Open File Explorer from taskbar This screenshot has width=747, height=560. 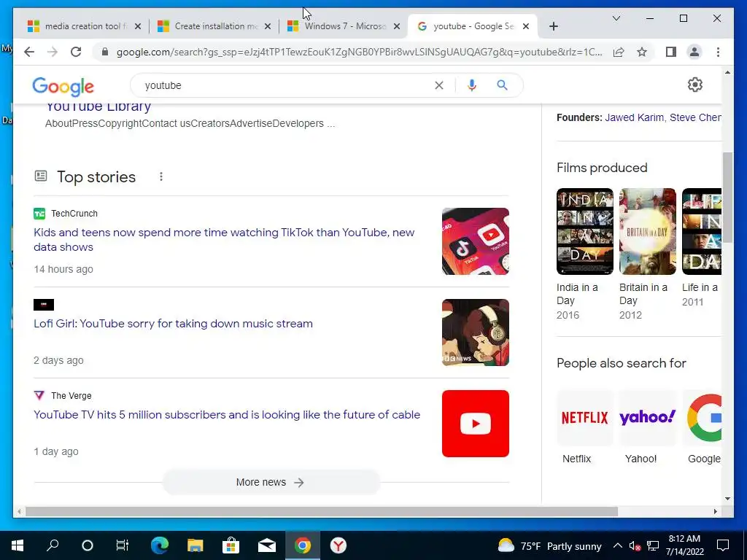point(195,545)
